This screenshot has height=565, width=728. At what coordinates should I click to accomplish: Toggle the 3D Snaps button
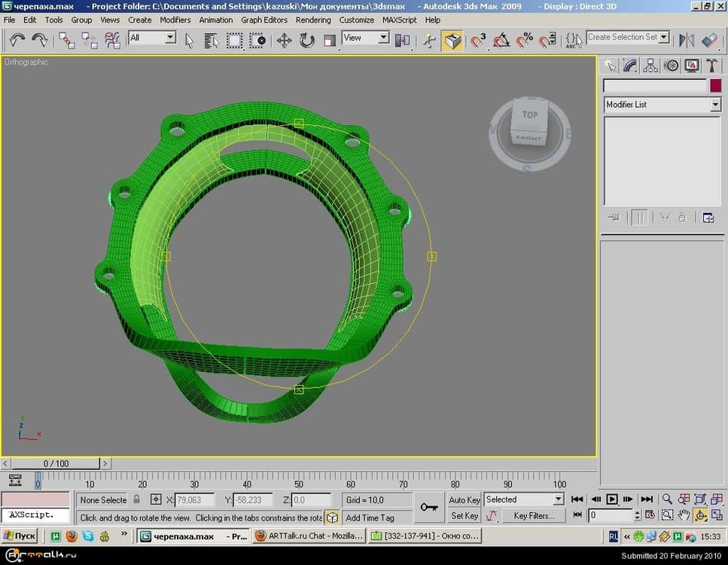(x=478, y=41)
